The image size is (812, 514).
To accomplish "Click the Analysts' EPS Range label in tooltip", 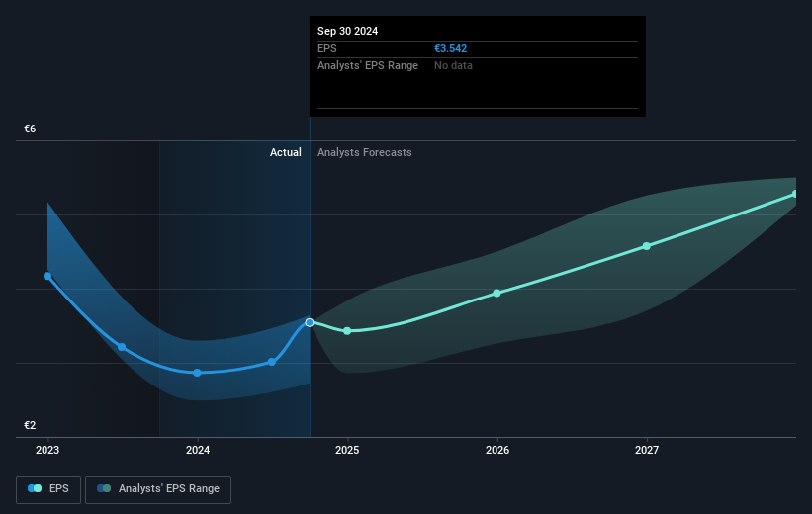I will click(x=368, y=66).
